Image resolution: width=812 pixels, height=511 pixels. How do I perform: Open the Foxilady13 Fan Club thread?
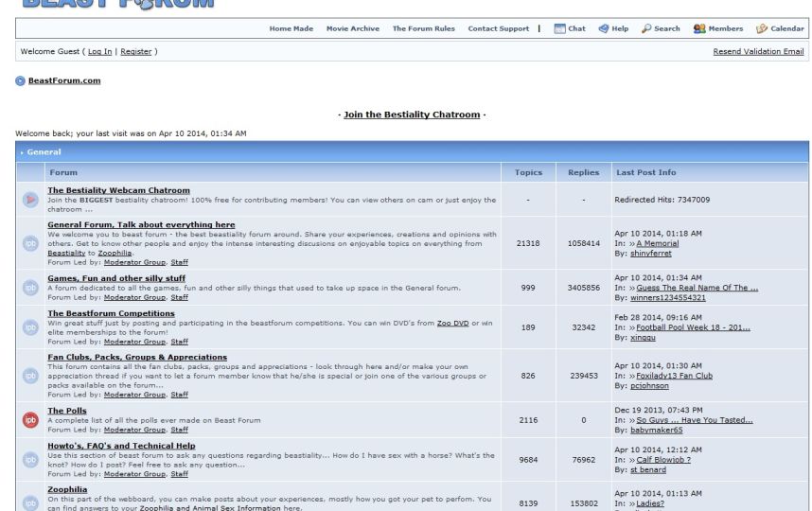coord(674,376)
